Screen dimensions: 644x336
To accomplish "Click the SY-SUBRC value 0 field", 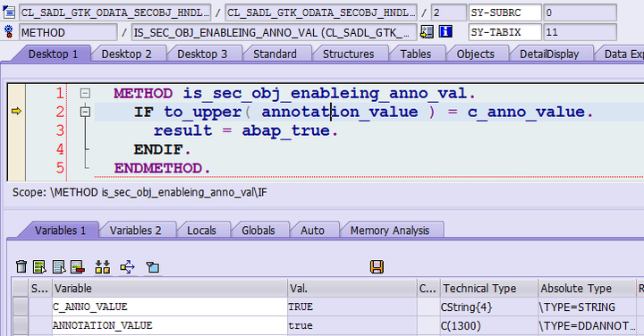I will tap(580, 13).
